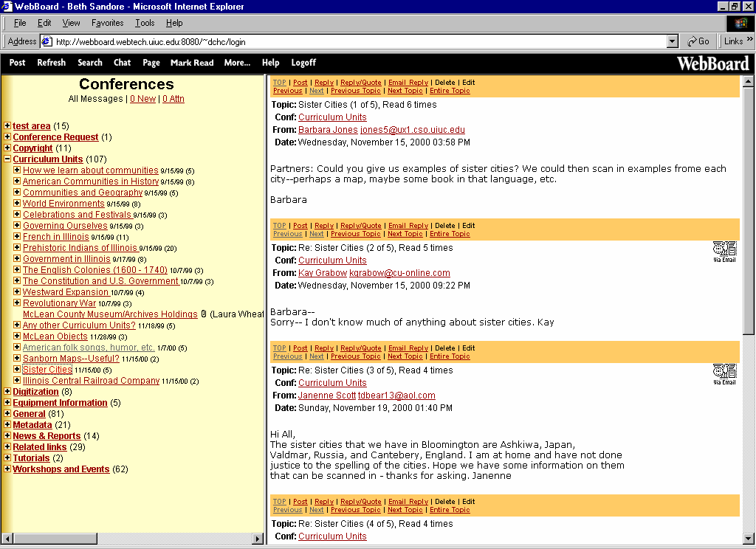
Task: Click the attachment icon beside McLean County Museum
Action: (203, 314)
